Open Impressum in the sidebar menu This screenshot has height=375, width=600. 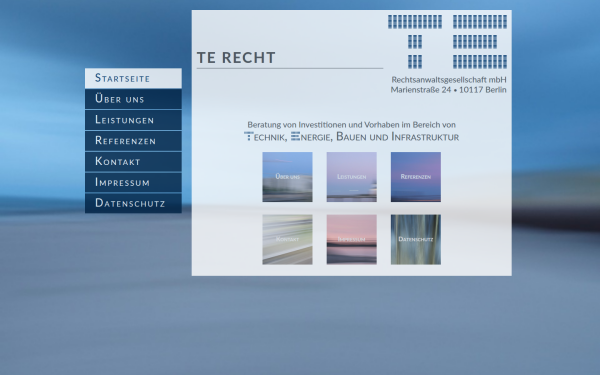pos(133,182)
